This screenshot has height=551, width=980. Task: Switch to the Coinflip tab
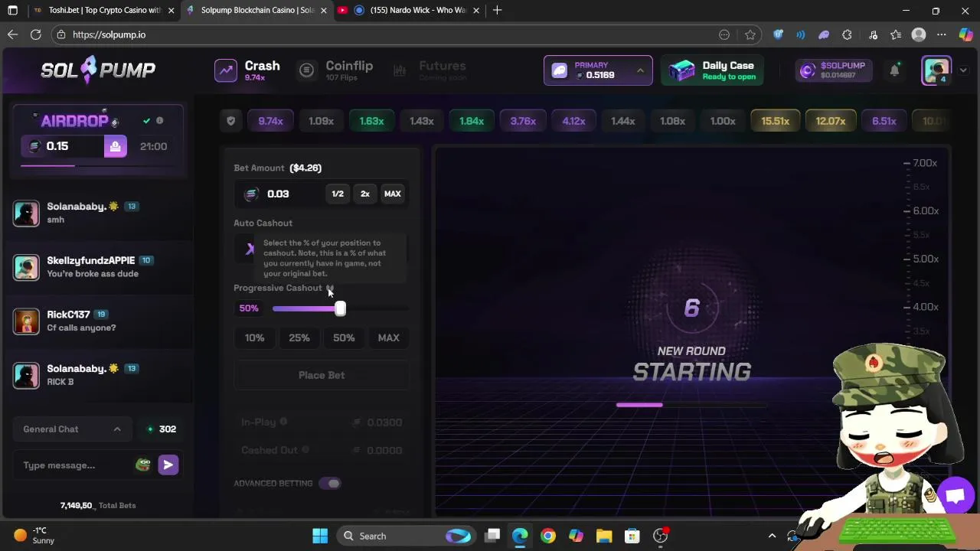335,70
